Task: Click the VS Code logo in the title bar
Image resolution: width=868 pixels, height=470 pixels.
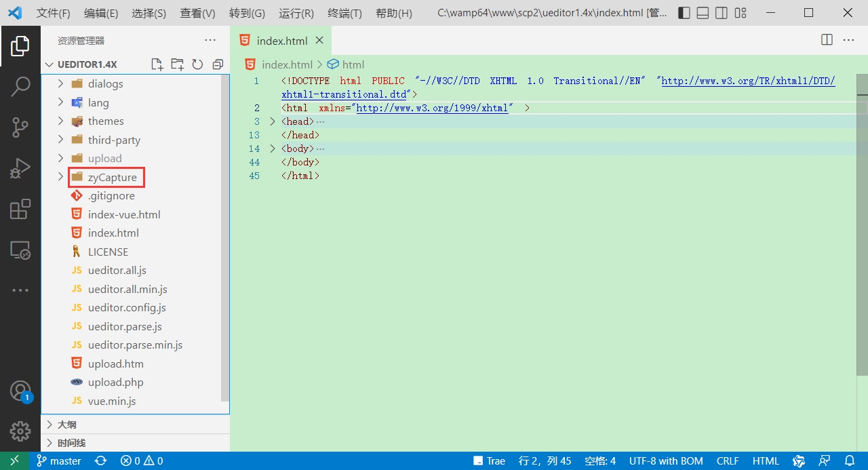Action: 15,13
